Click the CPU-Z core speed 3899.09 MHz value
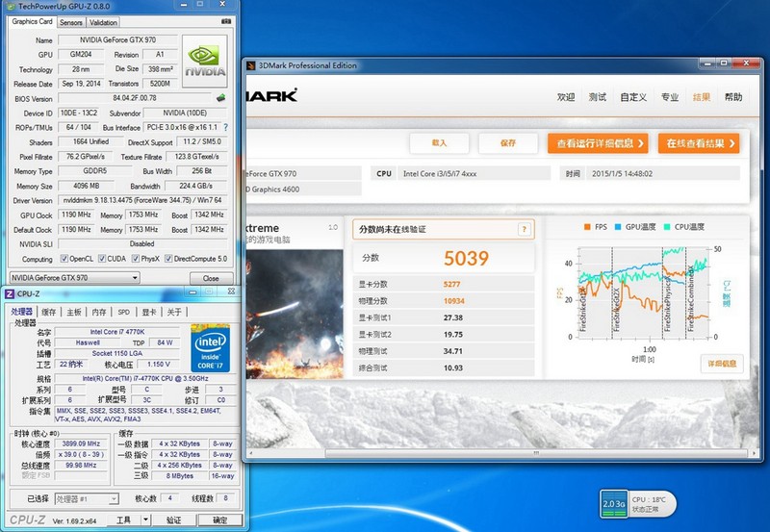770x532 pixels. tap(81, 443)
